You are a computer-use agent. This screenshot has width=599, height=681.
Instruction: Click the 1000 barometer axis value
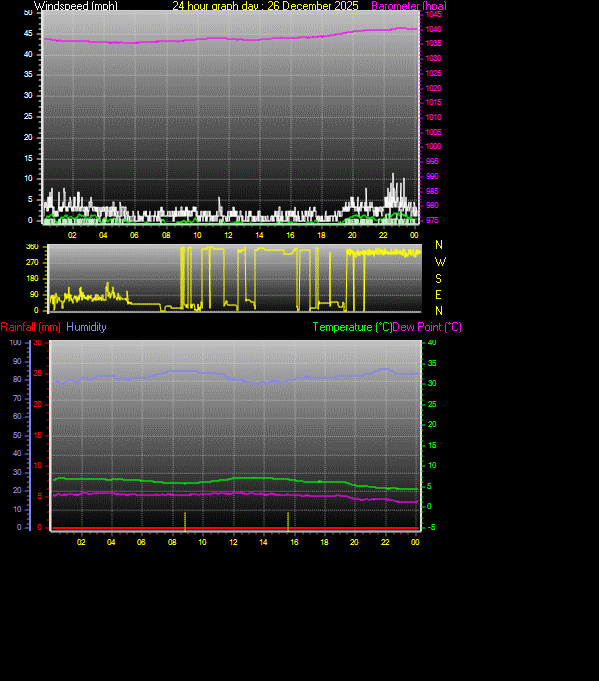click(433, 146)
